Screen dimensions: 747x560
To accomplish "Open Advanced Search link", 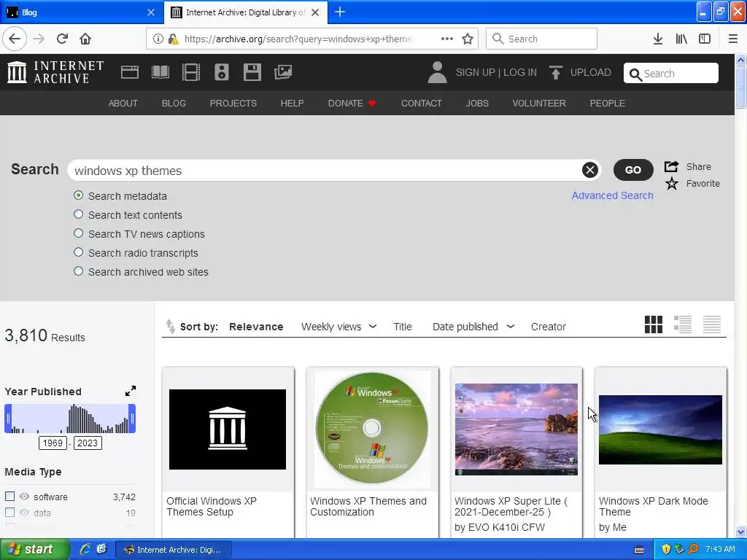I will click(x=612, y=195).
